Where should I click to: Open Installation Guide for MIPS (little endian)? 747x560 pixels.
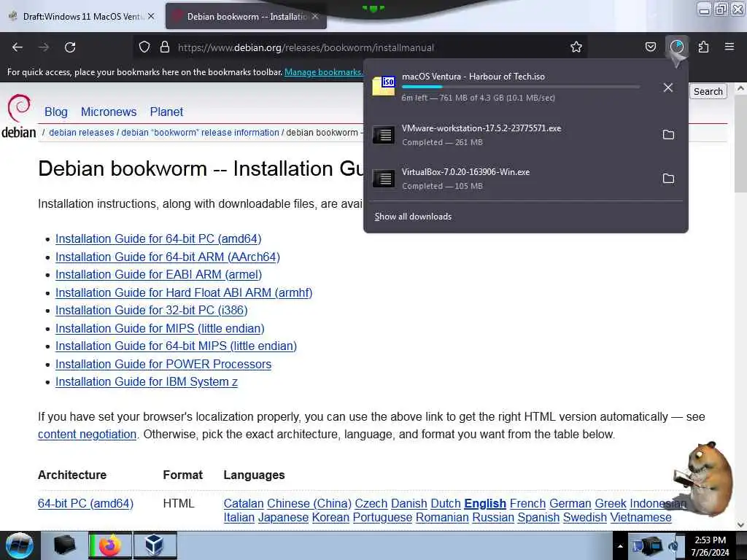click(160, 329)
